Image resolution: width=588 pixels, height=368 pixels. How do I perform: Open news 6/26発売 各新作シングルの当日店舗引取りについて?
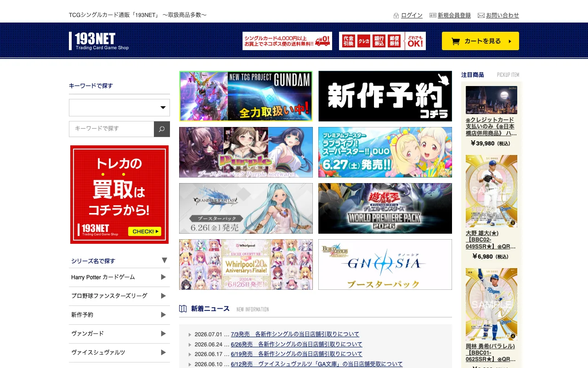coord(296,345)
